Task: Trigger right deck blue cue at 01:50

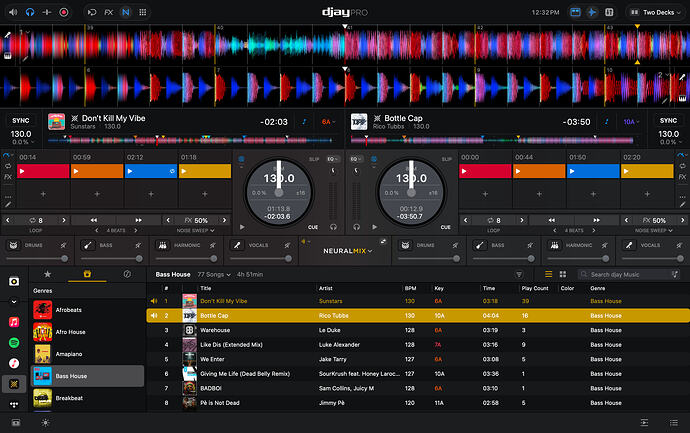Action: point(593,171)
